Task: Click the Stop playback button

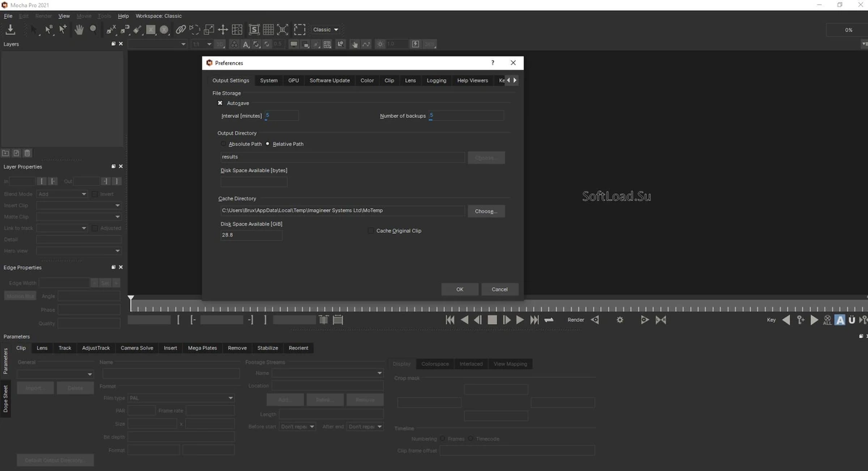Action: 492,320
